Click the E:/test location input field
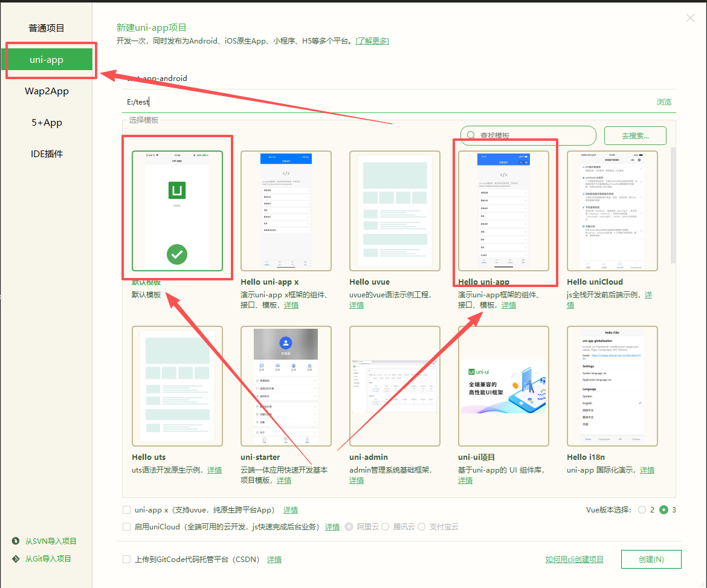Viewport: 707px width, 588px height. [388, 102]
